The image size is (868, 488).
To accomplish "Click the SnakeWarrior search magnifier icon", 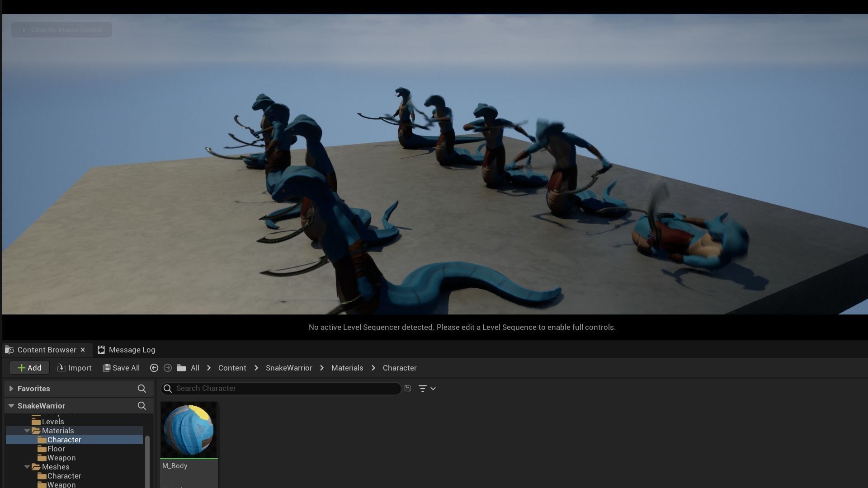I will tap(142, 406).
